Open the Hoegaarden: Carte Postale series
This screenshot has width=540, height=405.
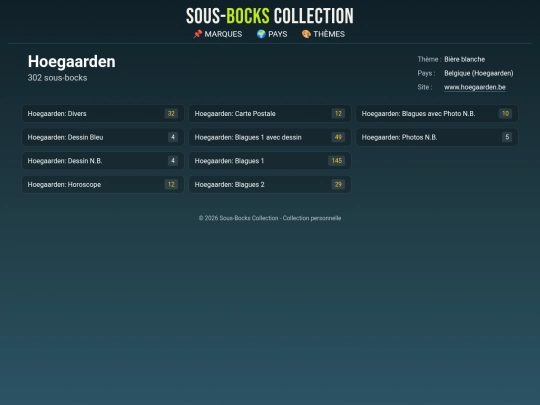point(270,114)
